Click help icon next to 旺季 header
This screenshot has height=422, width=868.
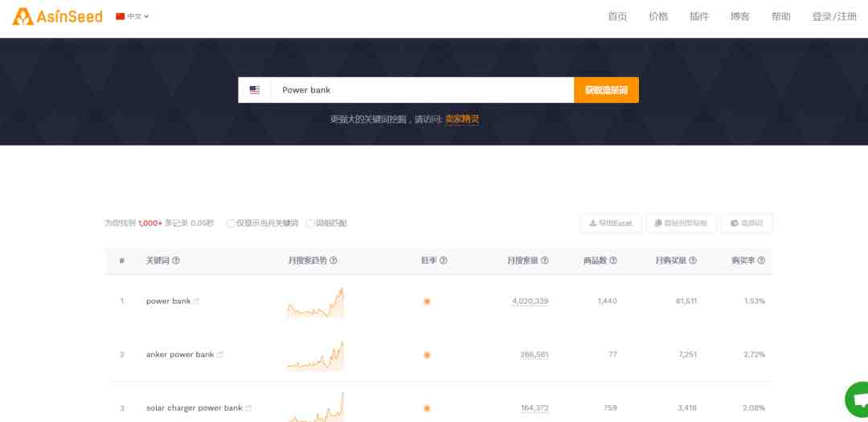pos(444,260)
